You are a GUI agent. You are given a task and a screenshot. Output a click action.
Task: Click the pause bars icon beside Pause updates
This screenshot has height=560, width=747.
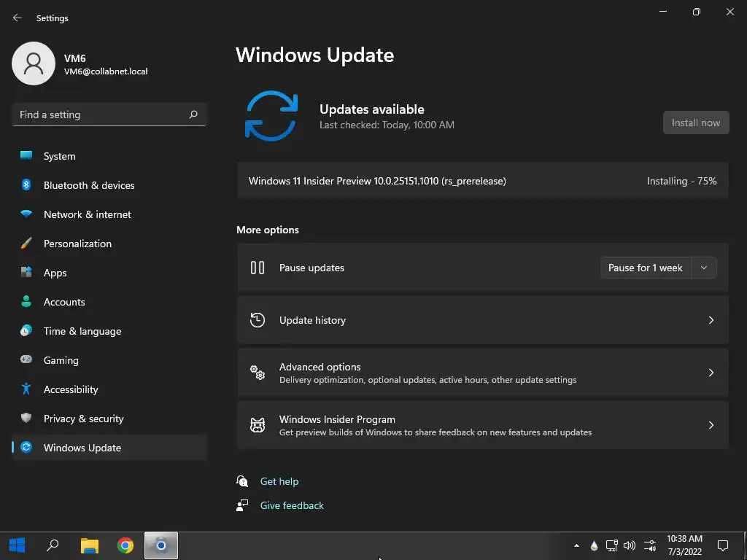pos(258,268)
